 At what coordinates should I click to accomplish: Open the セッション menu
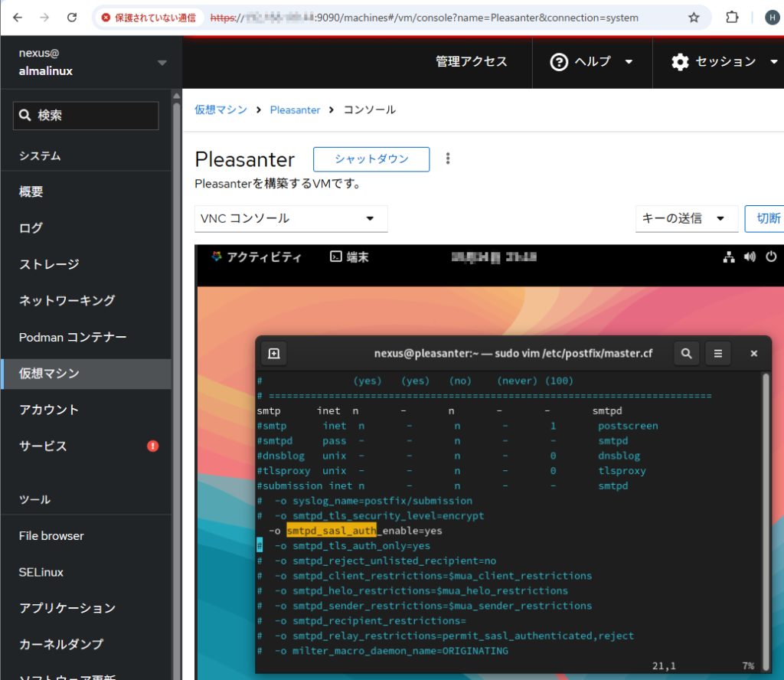(x=724, y=62)
